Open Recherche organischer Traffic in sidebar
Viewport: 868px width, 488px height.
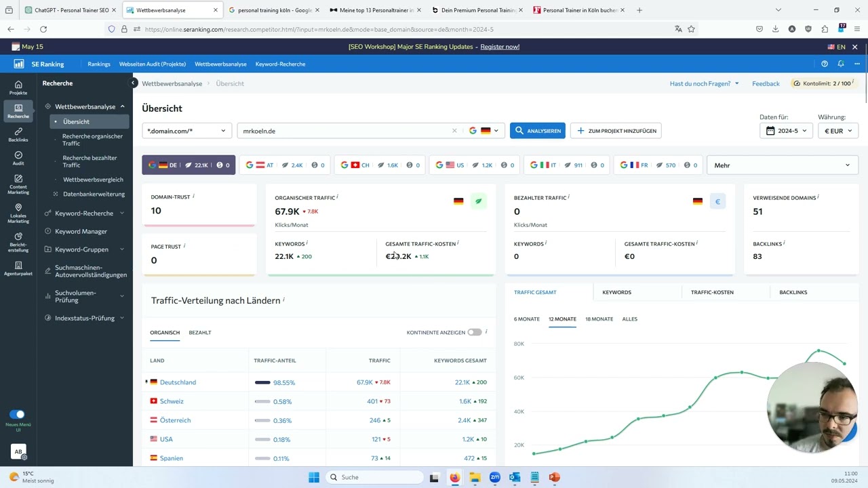pos(93,140)
